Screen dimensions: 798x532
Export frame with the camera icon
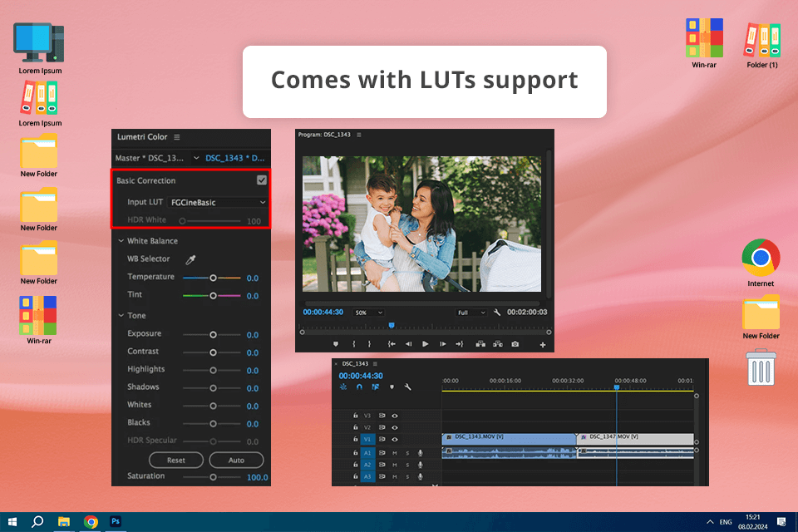[x=515, y=344]
